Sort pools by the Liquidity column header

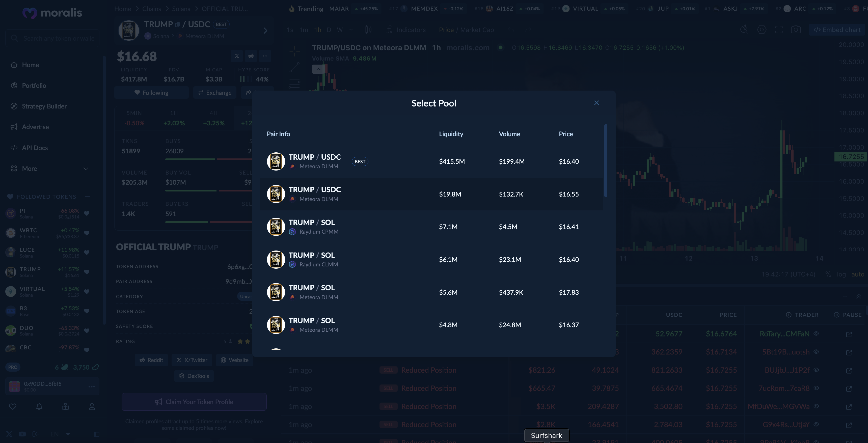tap(451, 134)
